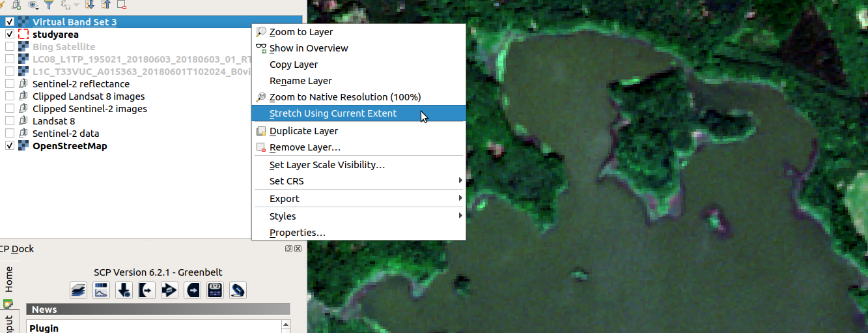
Task: Open SCP Download products icon
Action: [x=124, y=290]
